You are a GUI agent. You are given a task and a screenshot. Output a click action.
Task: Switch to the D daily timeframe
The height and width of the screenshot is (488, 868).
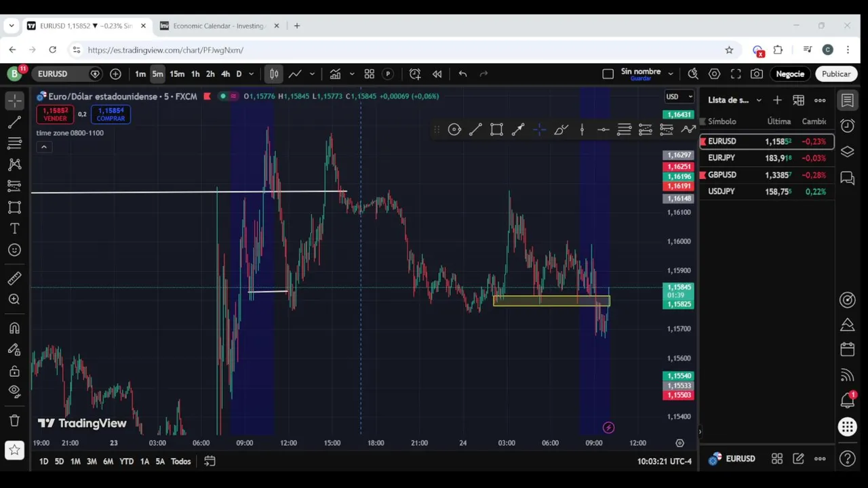click(239, 74)
